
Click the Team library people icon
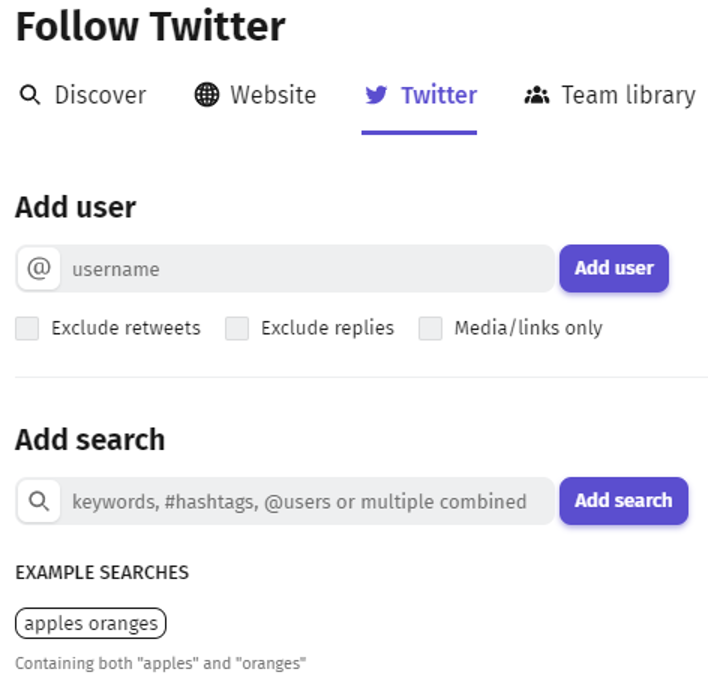pos(536,95)
